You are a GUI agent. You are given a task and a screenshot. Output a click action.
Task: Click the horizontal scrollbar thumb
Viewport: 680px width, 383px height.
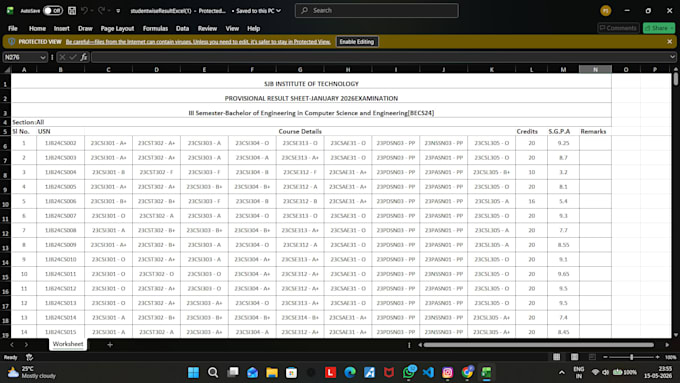click(x=538, y=345)
